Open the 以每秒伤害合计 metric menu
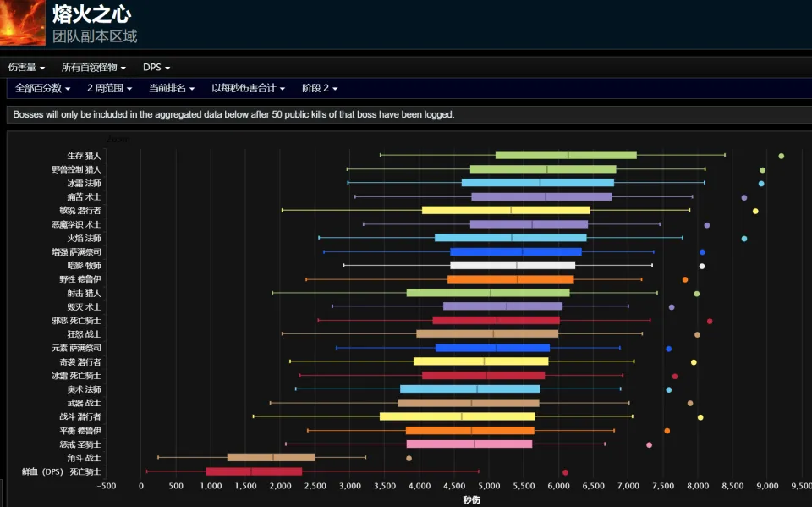The image size is (812, 507). (x=248, y=88)
